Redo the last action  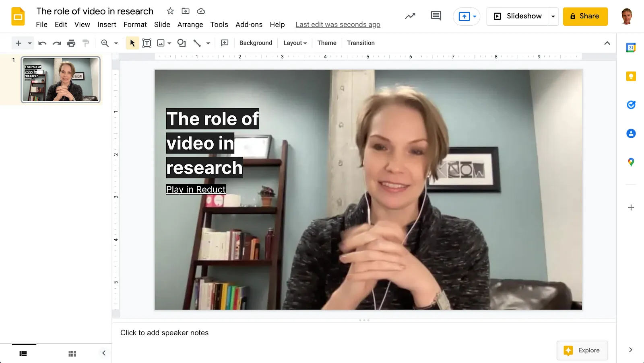57,43
